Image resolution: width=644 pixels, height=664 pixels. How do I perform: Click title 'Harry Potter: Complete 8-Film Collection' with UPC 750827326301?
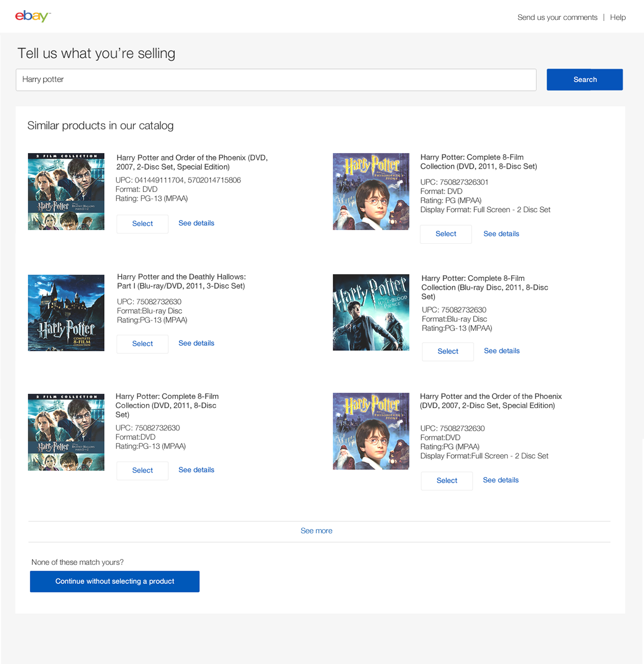(x=478, y=162)
